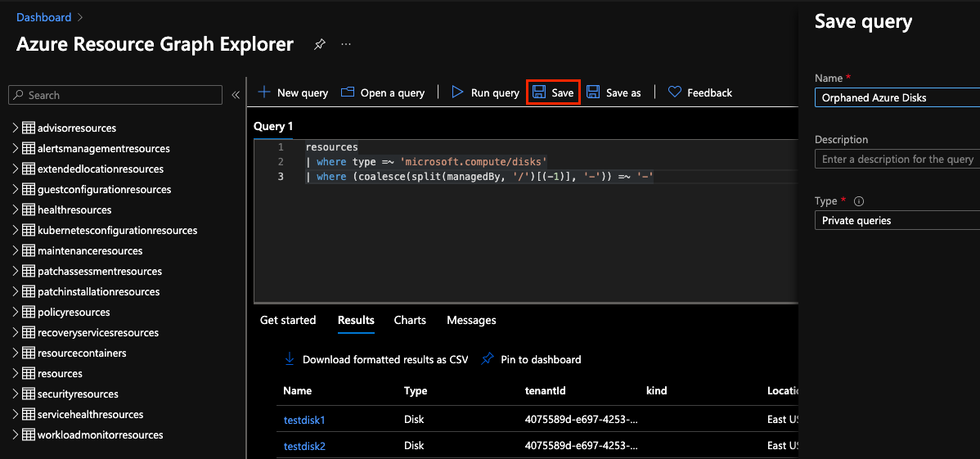Choose Save as in the toolbar
980x459 pixels.
tap(614, 92)
